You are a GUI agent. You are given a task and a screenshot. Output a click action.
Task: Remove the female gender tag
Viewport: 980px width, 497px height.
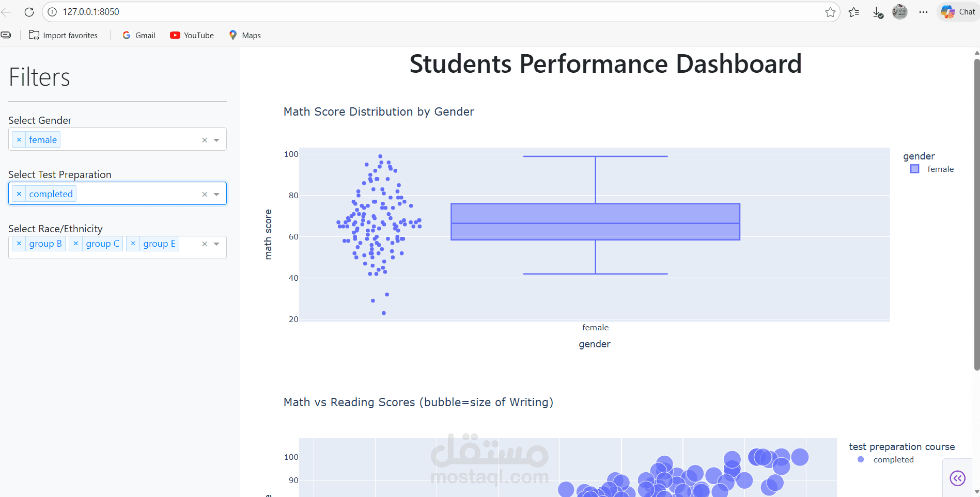point(19,140)
